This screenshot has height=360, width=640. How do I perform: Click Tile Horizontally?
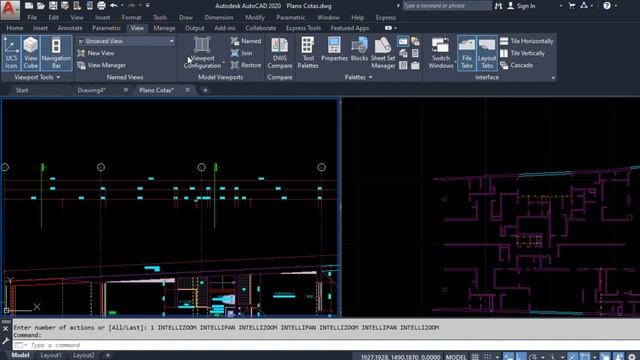pos(527,41)
